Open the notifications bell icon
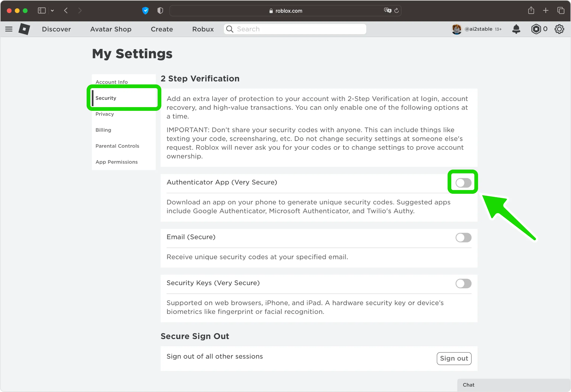 [516, 29]
